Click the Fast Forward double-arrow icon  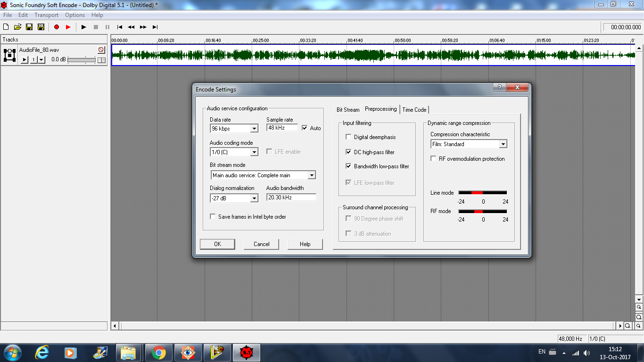pyautogui.click(x=143, y=27)
